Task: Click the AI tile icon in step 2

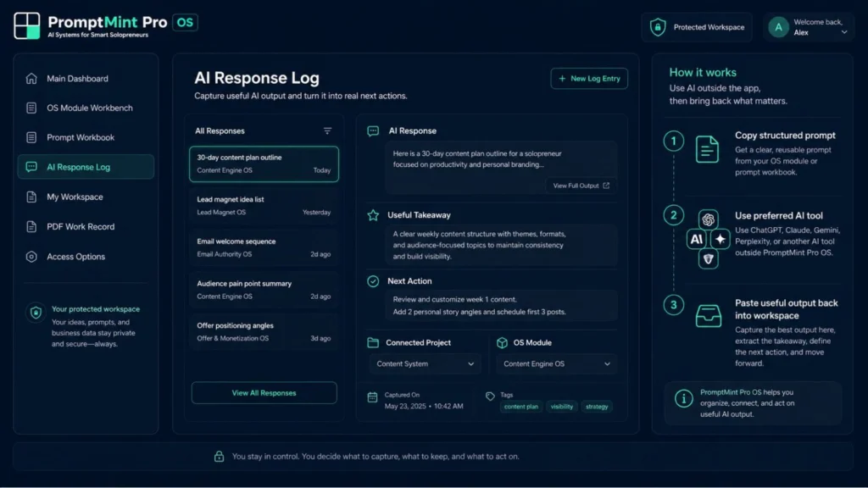Action: click(x=697, y=239)
